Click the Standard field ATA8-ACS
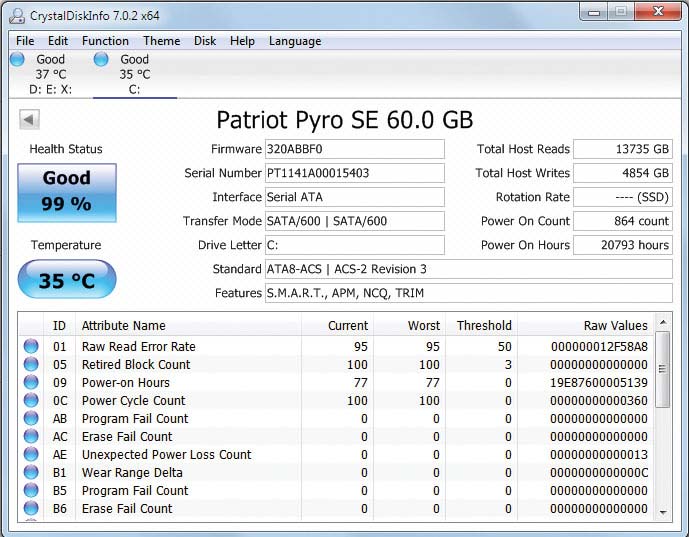 tap(468, 269)
